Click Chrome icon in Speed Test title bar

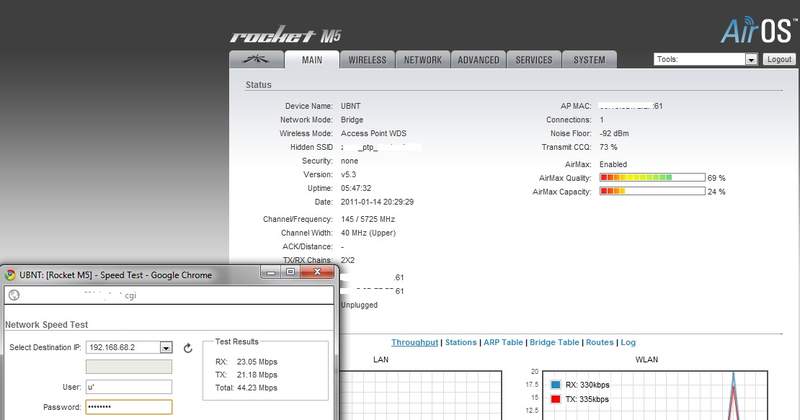click(x=10, y=275)
